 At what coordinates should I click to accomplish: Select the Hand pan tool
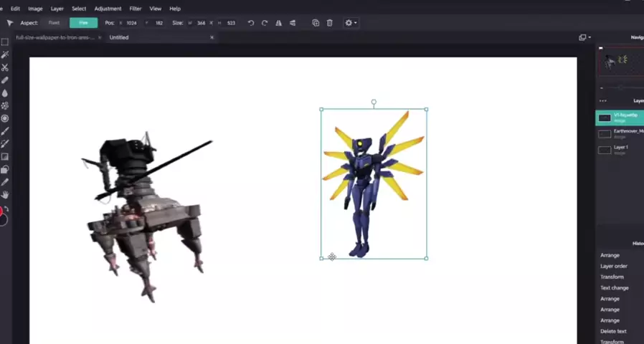(5, 195)
